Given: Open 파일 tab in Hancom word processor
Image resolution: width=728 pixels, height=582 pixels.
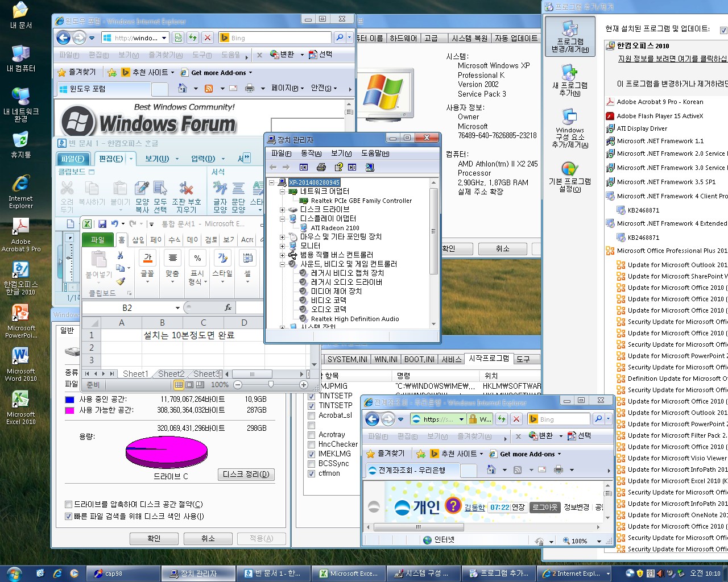Looking at the screenshot, I should (x=72, y=159).
